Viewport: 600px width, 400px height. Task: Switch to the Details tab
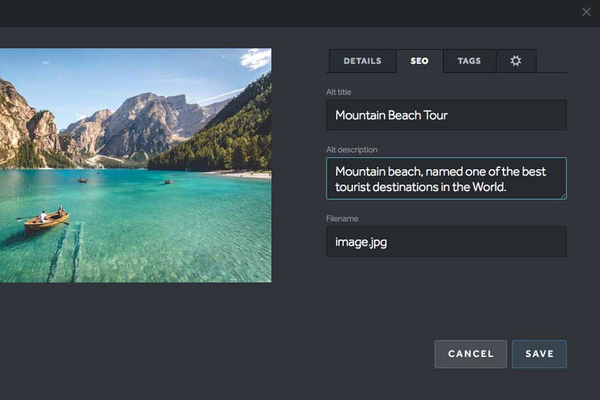pyautogui.click(x=362, y=61)
